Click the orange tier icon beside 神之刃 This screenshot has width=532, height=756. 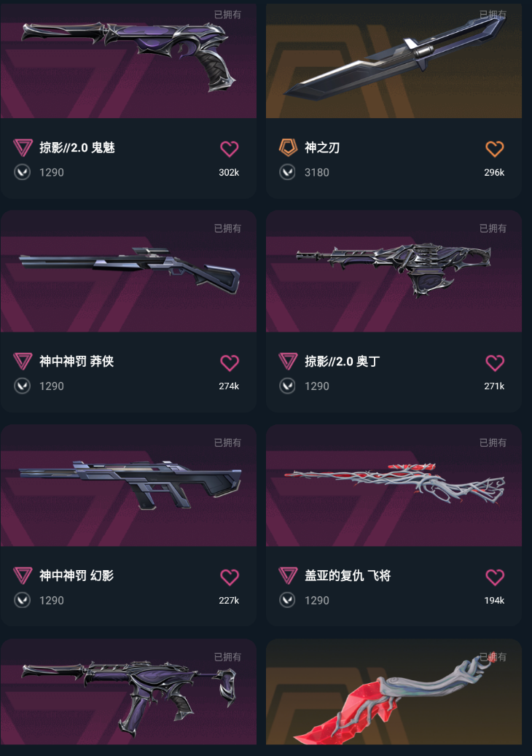pos(288,147)
